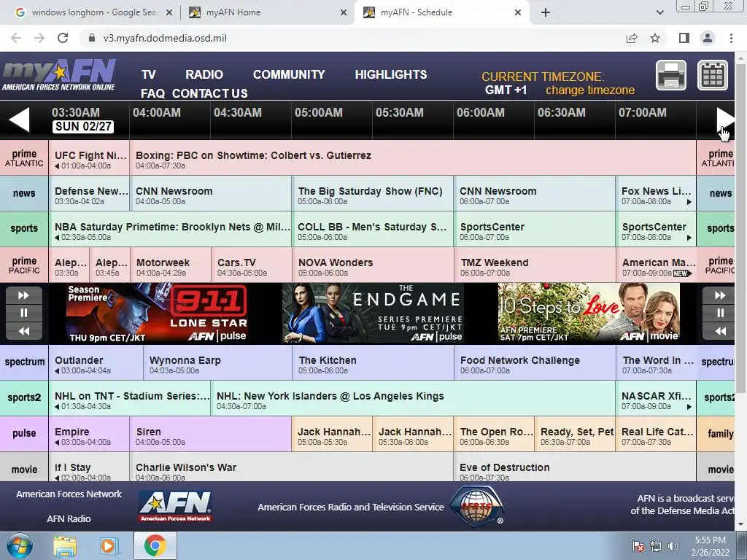
Task: Select the prime ATLANTIC channel label
Action: pos(24,157)
